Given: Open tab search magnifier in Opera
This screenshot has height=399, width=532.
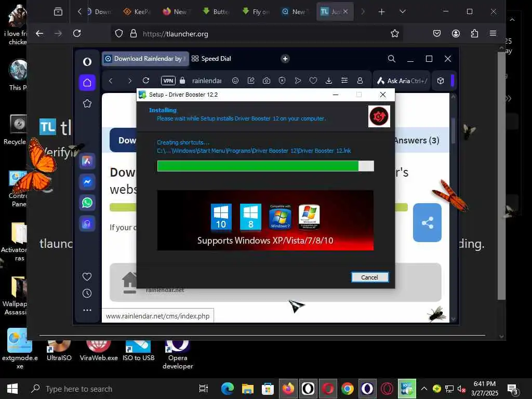Looking at the screenshot, I should coord(392,59).
